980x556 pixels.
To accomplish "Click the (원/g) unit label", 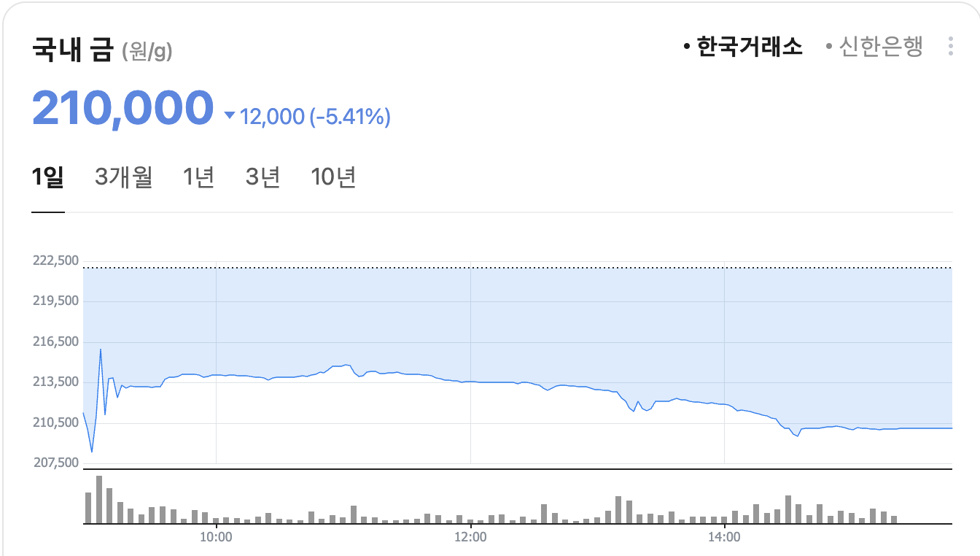I will click(x=147, y=52).
